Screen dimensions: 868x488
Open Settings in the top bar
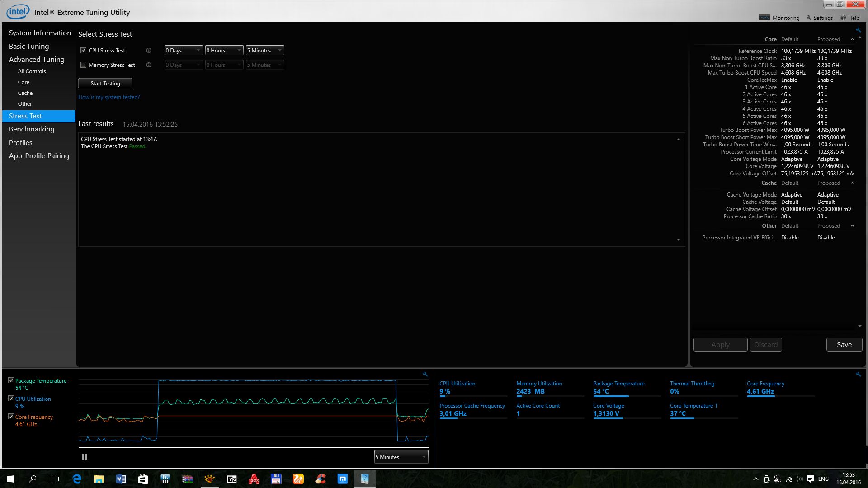tap(820, 18)
